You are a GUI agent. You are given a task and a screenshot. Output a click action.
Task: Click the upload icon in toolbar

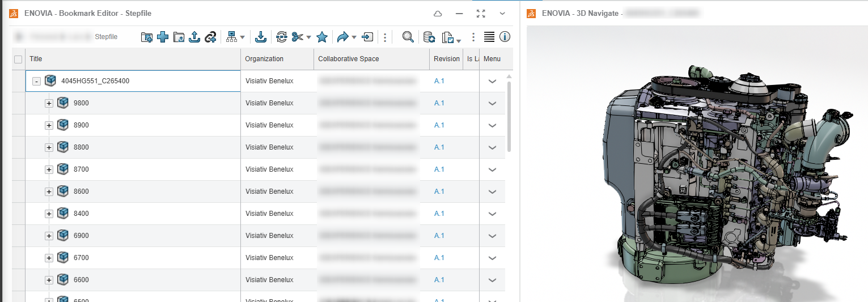[x=194, y=37]
